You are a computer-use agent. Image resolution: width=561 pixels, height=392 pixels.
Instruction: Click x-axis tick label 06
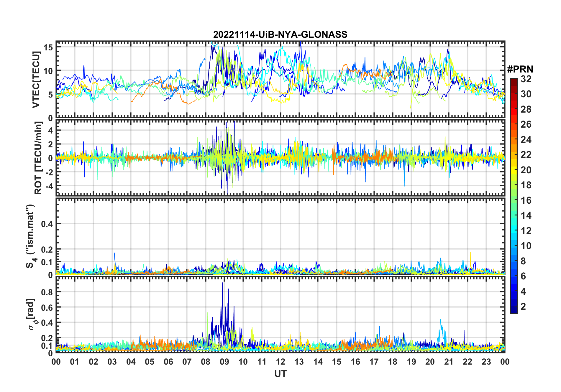click(x=168, y=362)
